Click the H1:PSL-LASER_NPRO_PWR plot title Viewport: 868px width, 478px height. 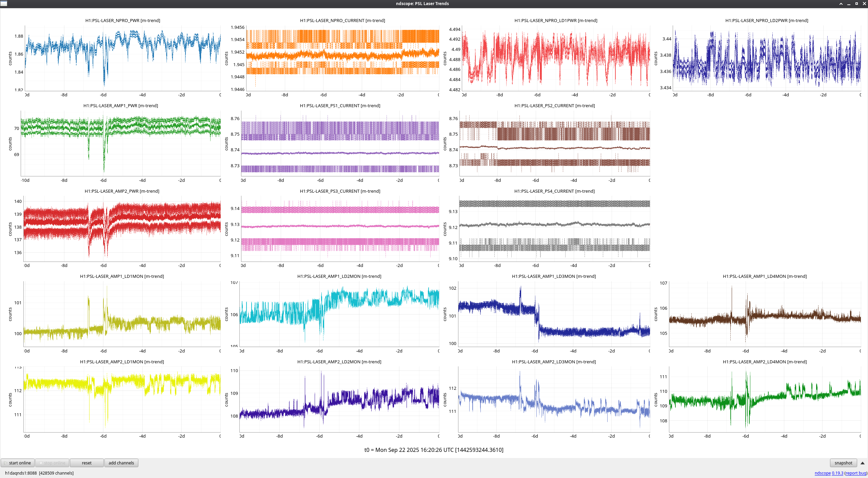122,20
